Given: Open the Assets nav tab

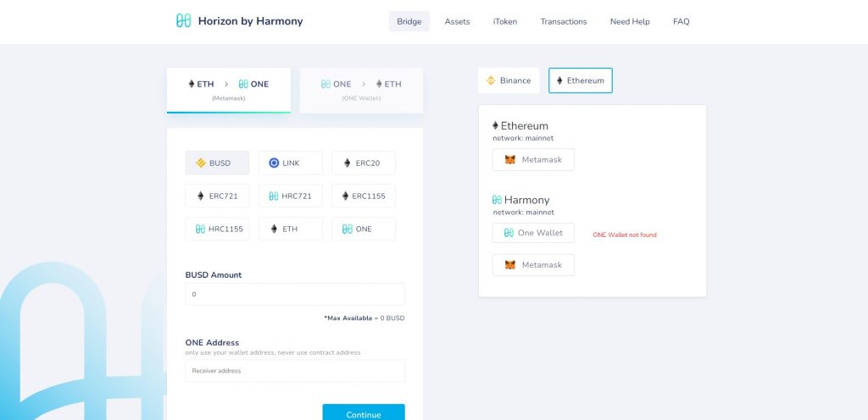Looking at the screenshot, I should pos(457,21).
